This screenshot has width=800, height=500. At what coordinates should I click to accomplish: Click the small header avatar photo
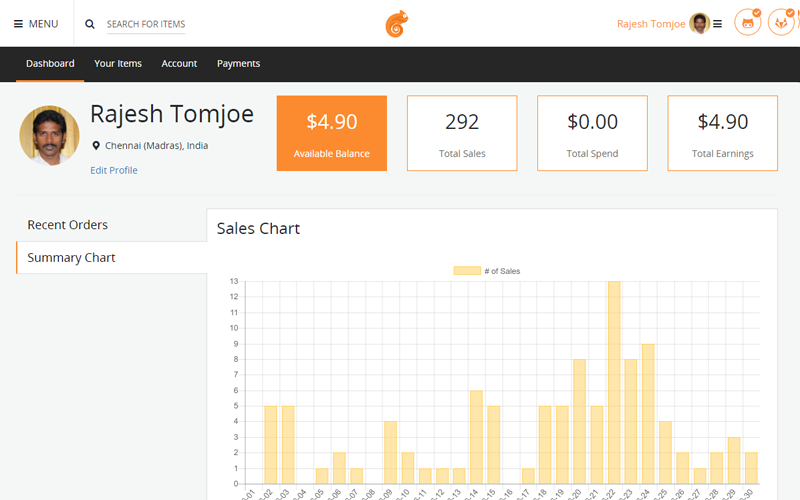[x=699, y=23]
